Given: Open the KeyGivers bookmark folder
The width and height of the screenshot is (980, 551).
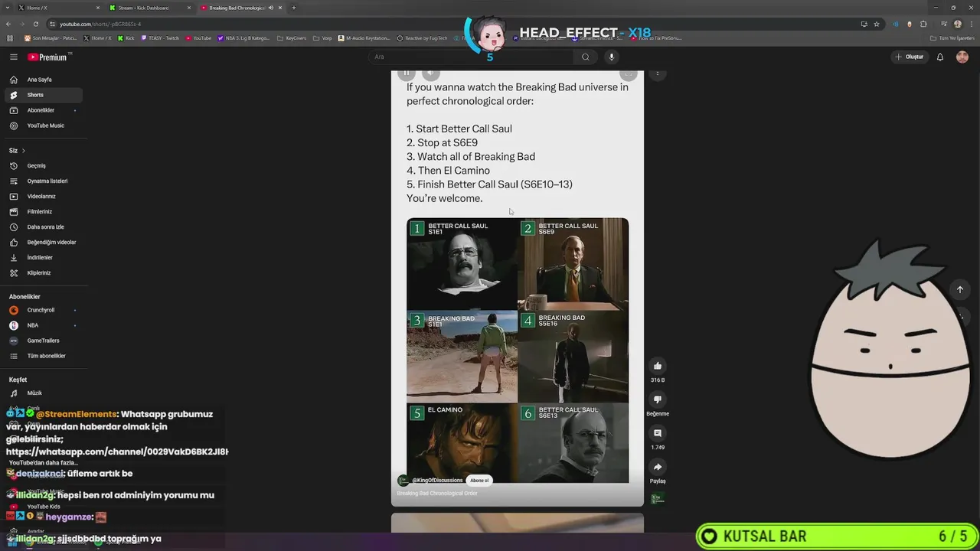Looking at the screenshot, I should 292,37.
